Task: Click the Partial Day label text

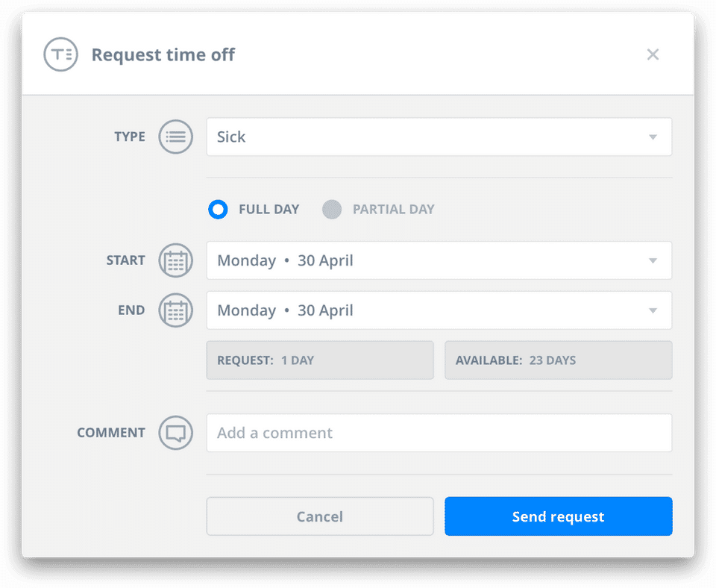Action: click(393, 210)
